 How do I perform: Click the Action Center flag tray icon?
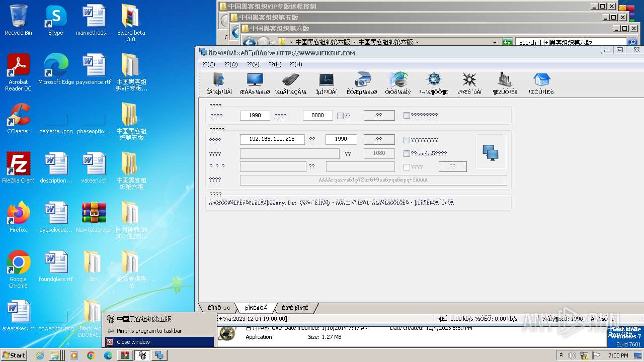pyautogui.click(x=597, y=355)
